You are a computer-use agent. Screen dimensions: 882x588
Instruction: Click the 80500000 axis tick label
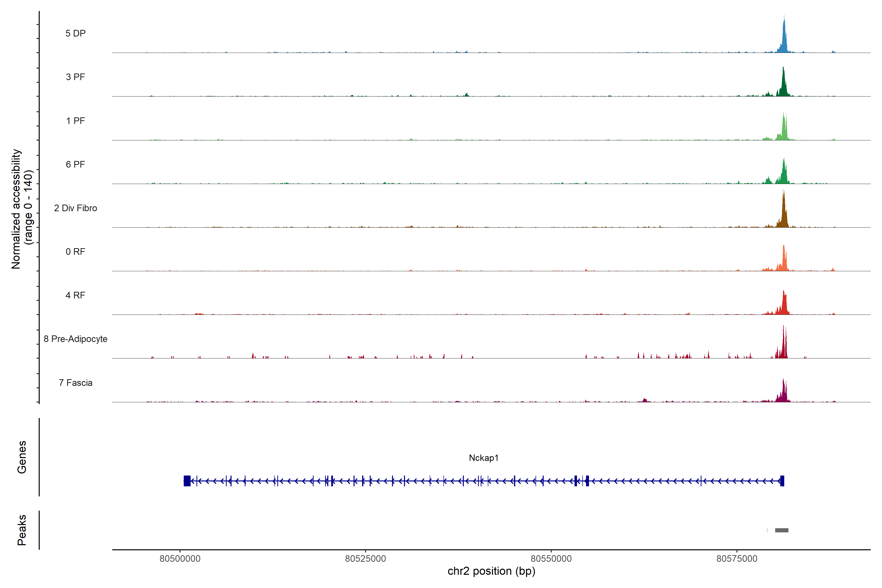point(180,558)
